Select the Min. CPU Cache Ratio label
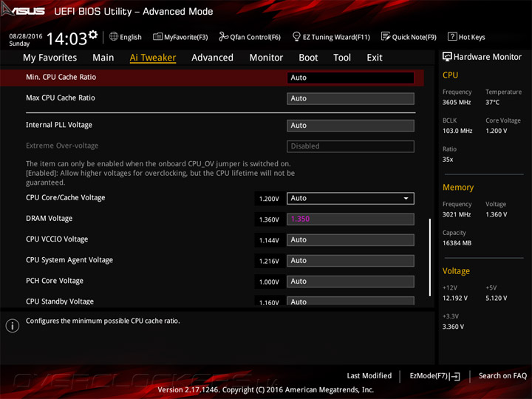Image resolution: width=532 pixels, height=399 pixels. [61, 77]
